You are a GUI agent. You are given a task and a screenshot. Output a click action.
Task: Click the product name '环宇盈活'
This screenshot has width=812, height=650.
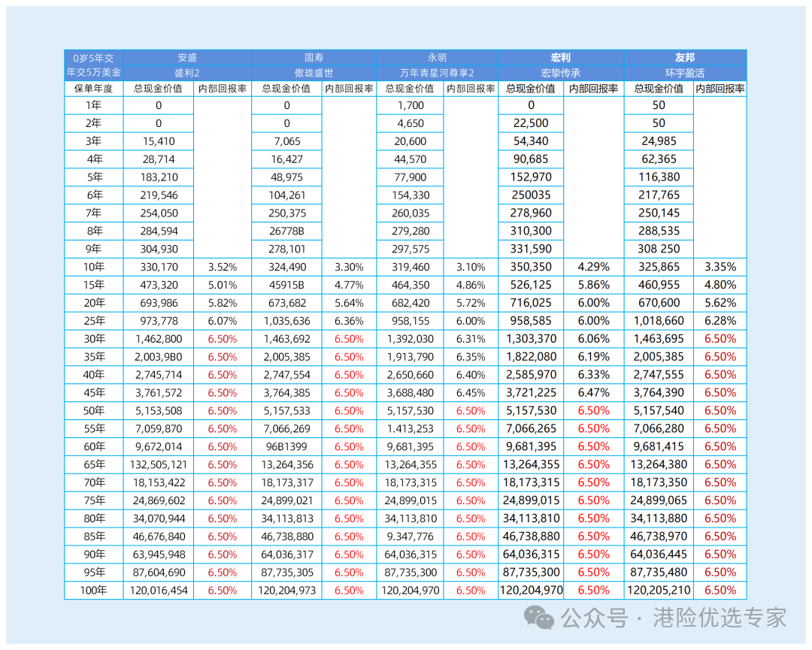685,73
